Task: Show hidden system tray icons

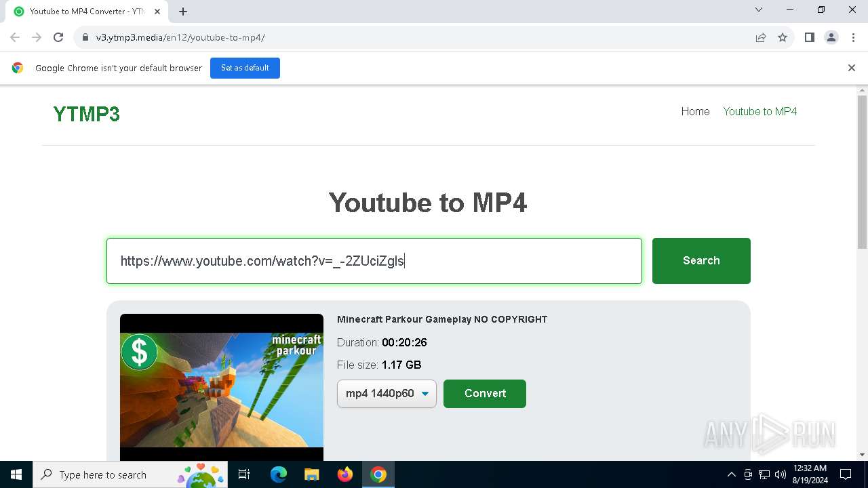Action: pos(731,474)
